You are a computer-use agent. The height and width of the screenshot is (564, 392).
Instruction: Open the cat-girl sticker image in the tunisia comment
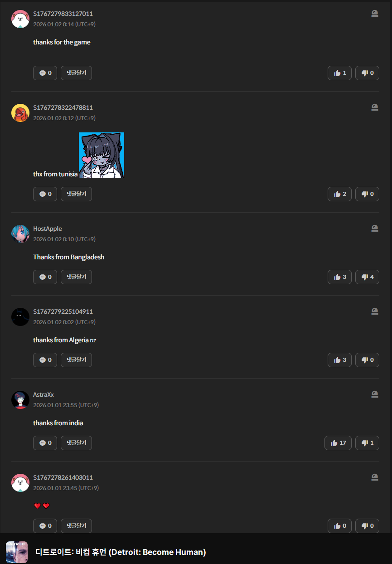[x=102, y=155]
